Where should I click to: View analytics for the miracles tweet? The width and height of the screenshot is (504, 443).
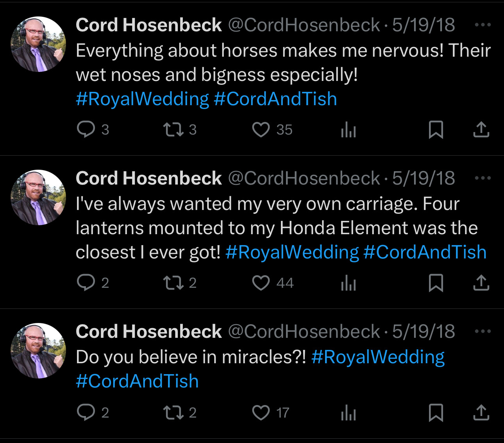tap(349, 413)
